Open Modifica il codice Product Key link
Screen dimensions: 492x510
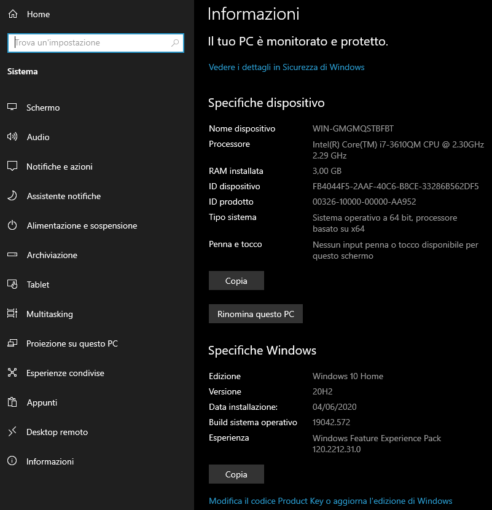coord(330,501)
